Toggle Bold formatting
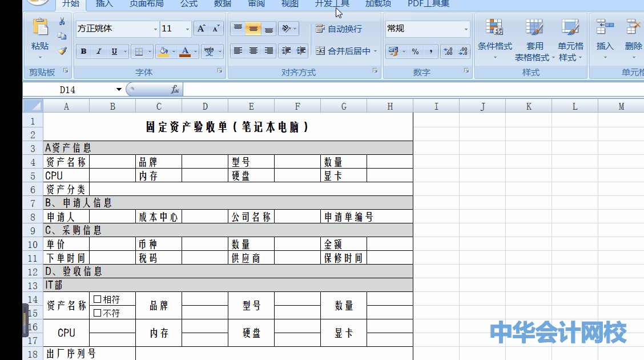Screen dimensions: 644x360 [x=84, y=51]
